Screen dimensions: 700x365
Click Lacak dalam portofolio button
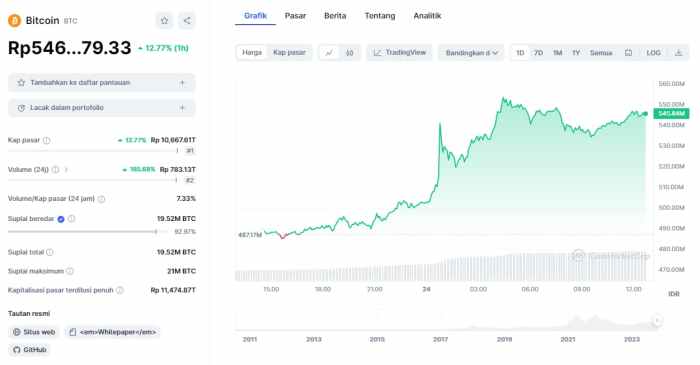click(102, 108)
